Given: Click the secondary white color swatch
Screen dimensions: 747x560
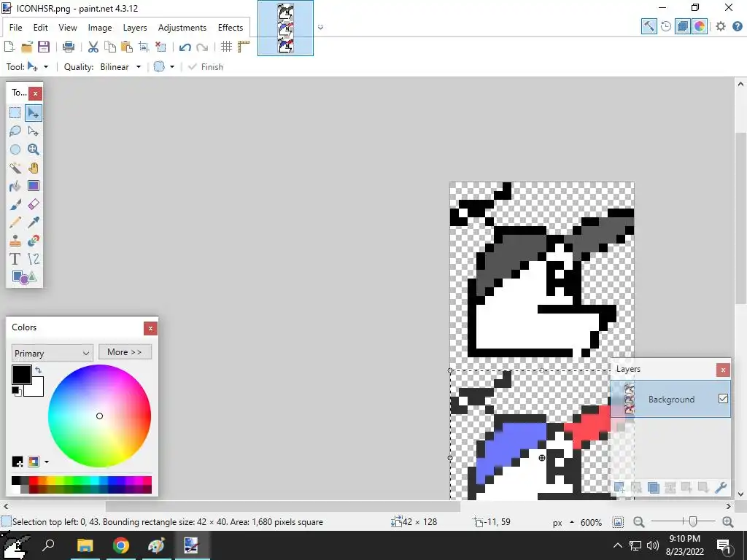Looking at the screenshot, I should pyautogui.click(x=36, y=389).
